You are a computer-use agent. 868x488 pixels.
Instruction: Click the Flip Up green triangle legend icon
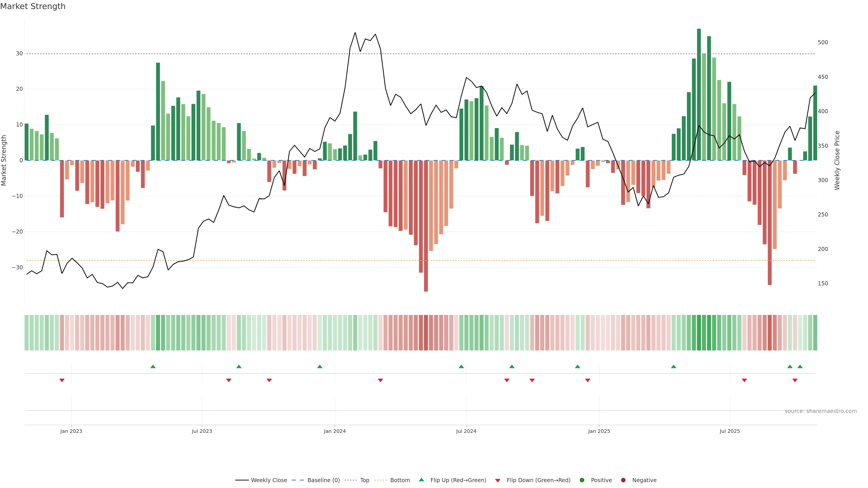pyautogui.click(x=421, y=480)
